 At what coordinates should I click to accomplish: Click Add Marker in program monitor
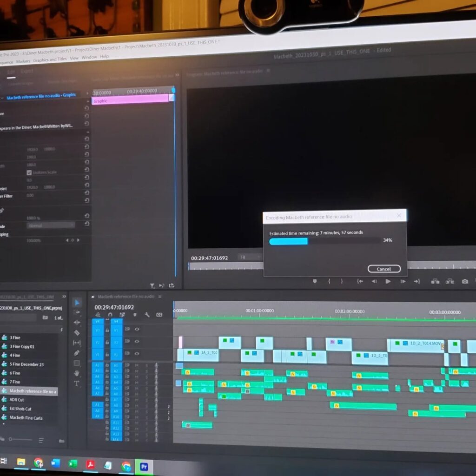[315, 281]
